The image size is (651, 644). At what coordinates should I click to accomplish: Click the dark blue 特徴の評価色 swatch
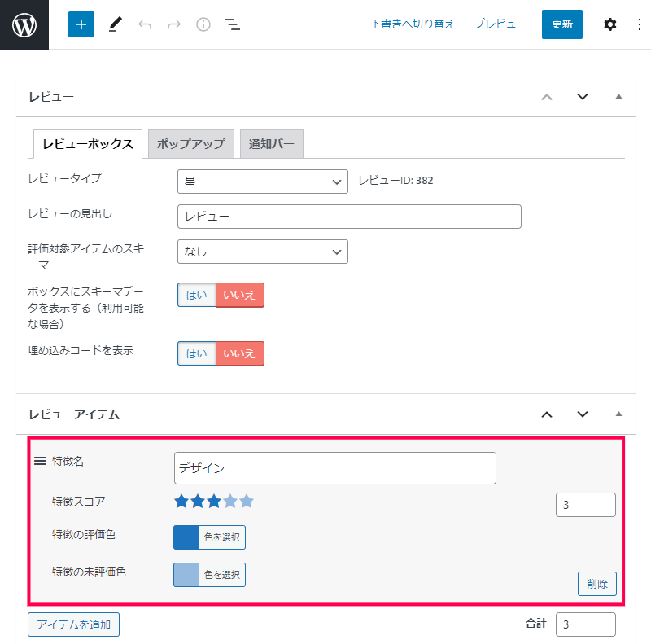(186, 537)
